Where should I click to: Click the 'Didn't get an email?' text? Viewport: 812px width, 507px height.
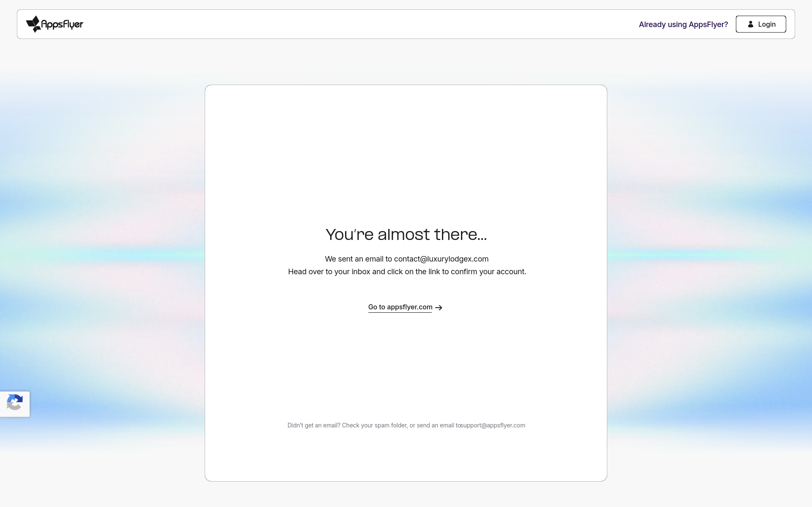[x=314, y=425]
